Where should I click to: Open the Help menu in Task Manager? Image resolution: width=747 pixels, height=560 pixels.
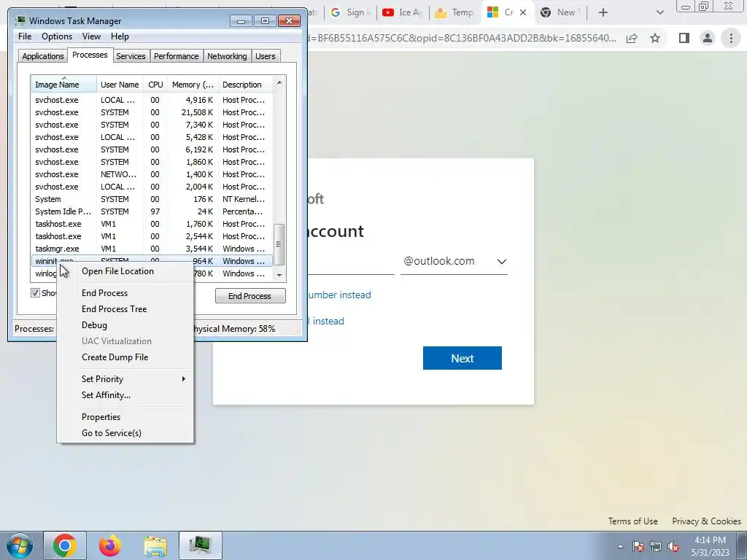[x=120, y=36]
